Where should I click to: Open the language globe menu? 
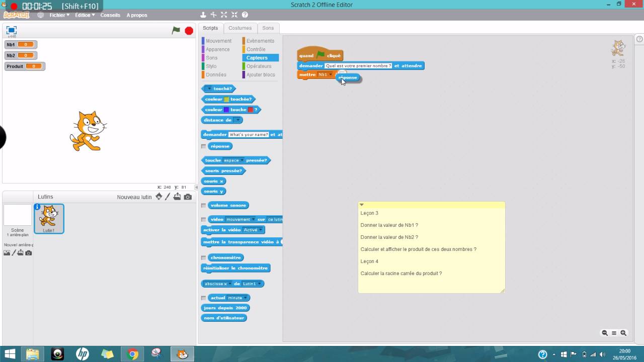click(x=40, y=15)
